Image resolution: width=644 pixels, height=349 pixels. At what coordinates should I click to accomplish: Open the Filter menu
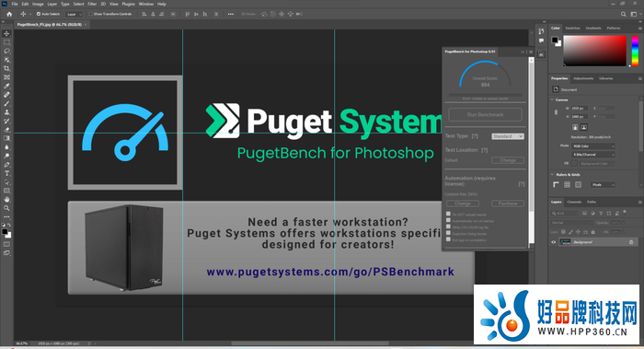[x=92, y=4]
